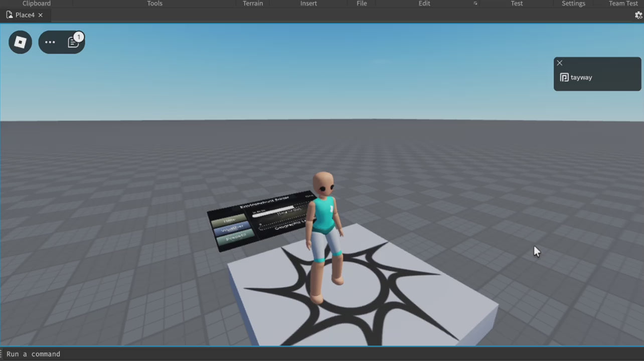Screen dimensions: 644x361
Task: Open the chat icon with notification badge
Action: (73, 42)
